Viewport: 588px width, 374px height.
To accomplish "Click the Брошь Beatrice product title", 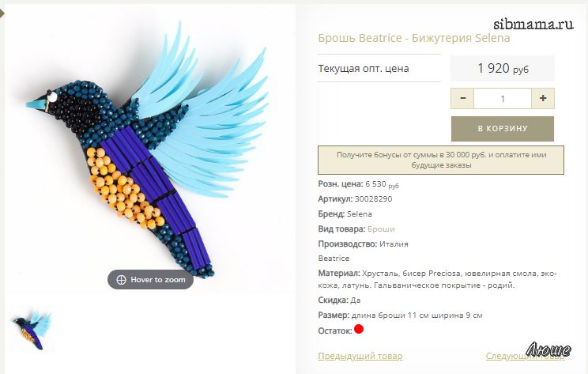I will click(414, 38).
